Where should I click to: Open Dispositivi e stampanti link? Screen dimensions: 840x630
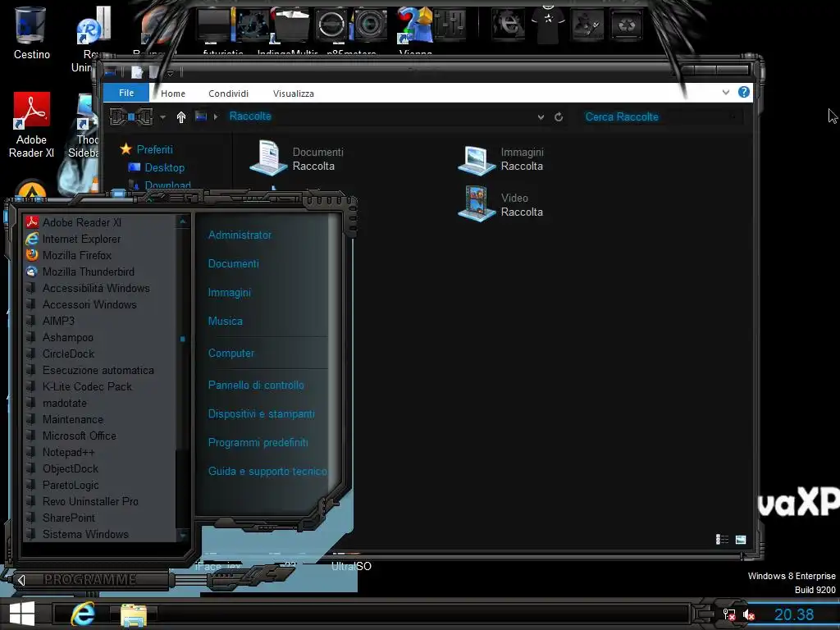click(x=261, y=414)
